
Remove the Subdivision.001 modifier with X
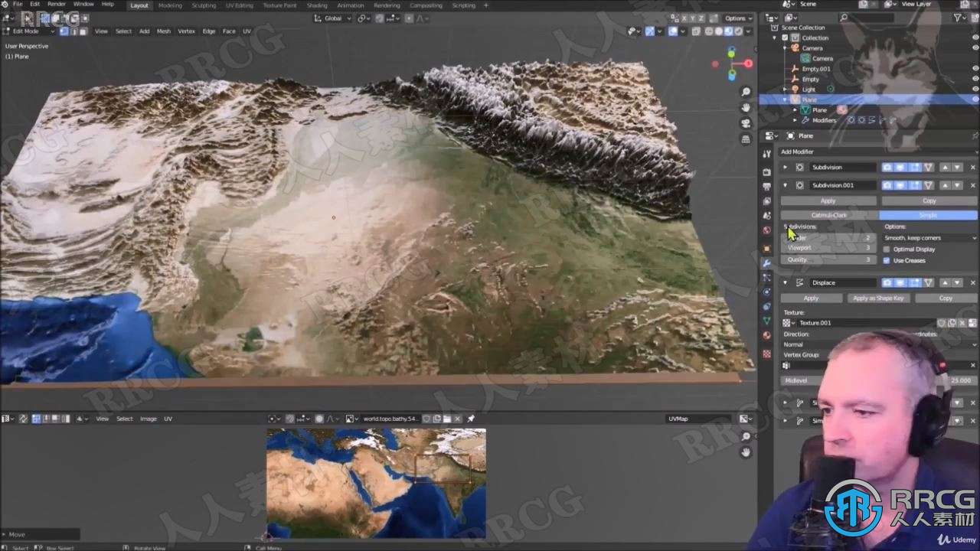coord(973,185)
